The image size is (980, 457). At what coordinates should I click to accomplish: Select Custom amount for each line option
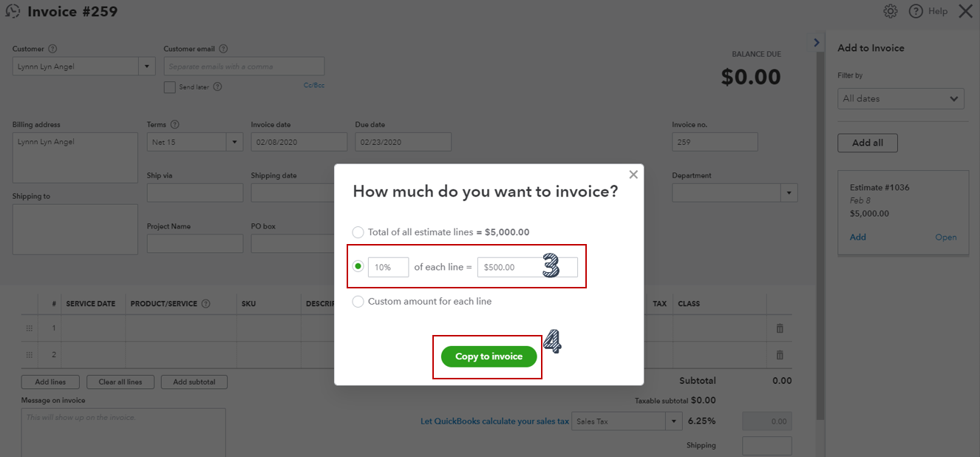click(358, 302)
